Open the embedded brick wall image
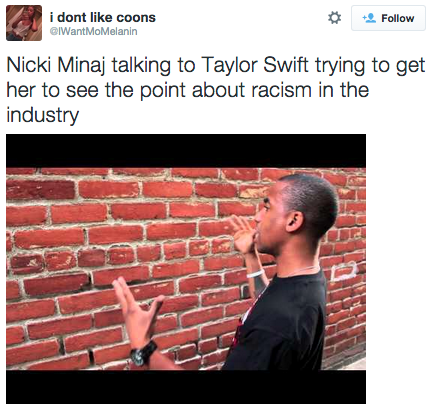This screenshot has height=409, width=431. (x=186, y=269)
